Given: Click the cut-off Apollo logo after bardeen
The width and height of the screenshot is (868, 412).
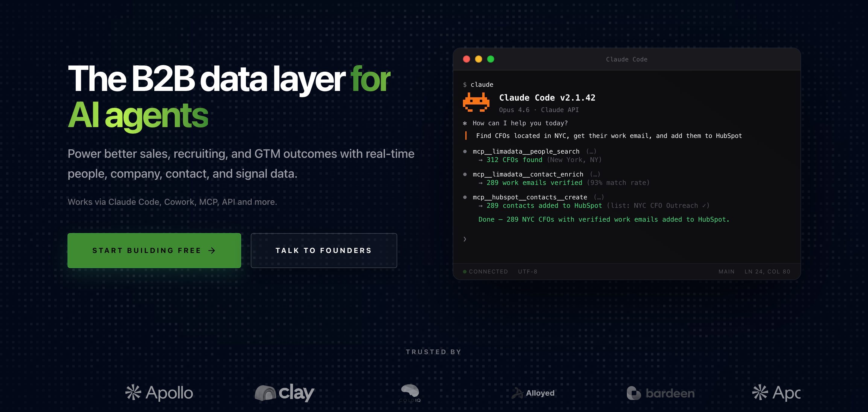Looking at the screenshot, I should click(x=776, y=393).
